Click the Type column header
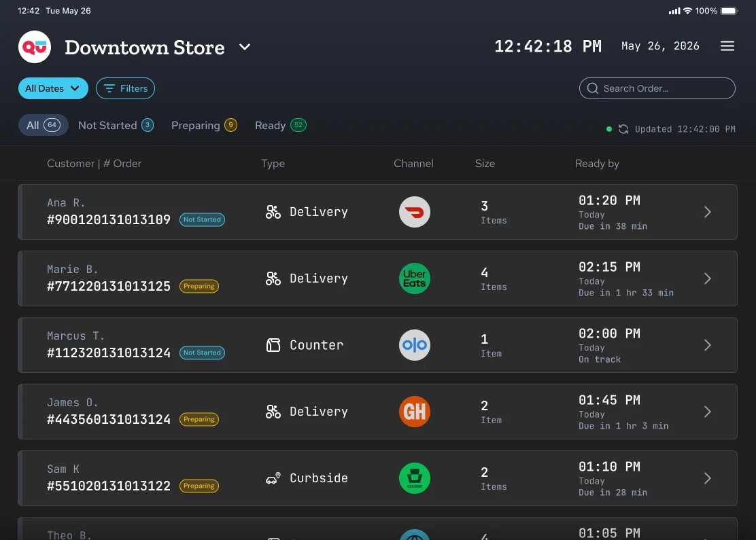Image resolution: width=756 pixels, height=540 pixels. [273, 163]
